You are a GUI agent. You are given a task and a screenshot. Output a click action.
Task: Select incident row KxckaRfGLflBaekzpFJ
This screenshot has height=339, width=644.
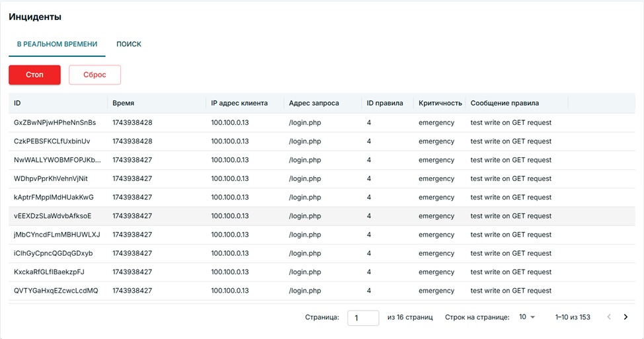coord(50,272)
